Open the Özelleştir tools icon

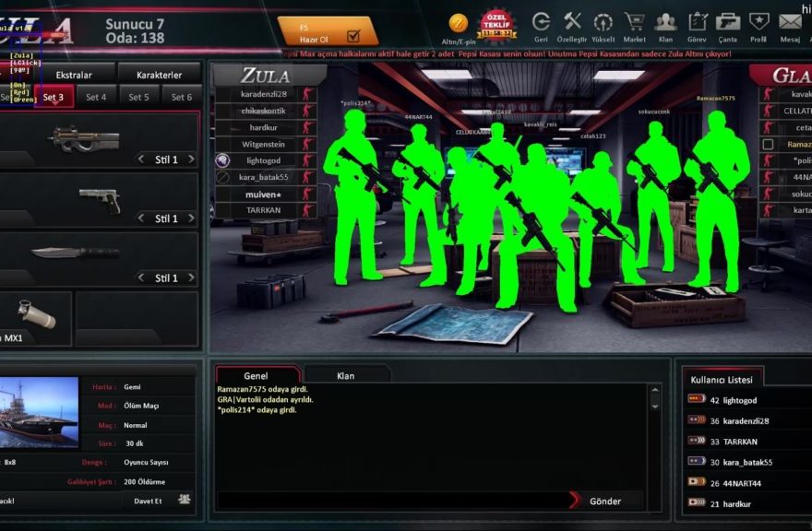pos(572,22)
